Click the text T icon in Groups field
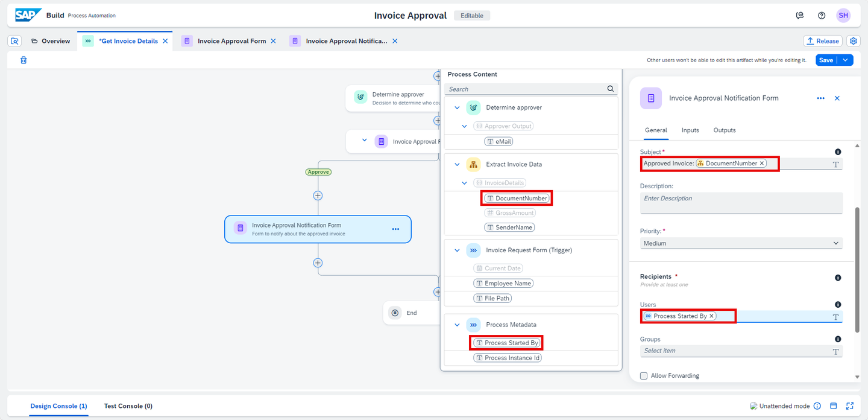Viewport: 868px width, 420px height. click(835, 351)
